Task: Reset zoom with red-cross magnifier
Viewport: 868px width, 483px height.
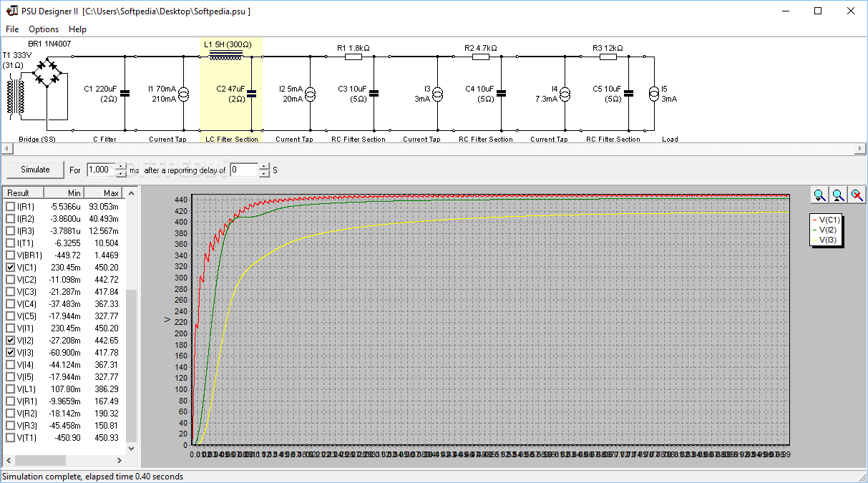Action: 857,195
